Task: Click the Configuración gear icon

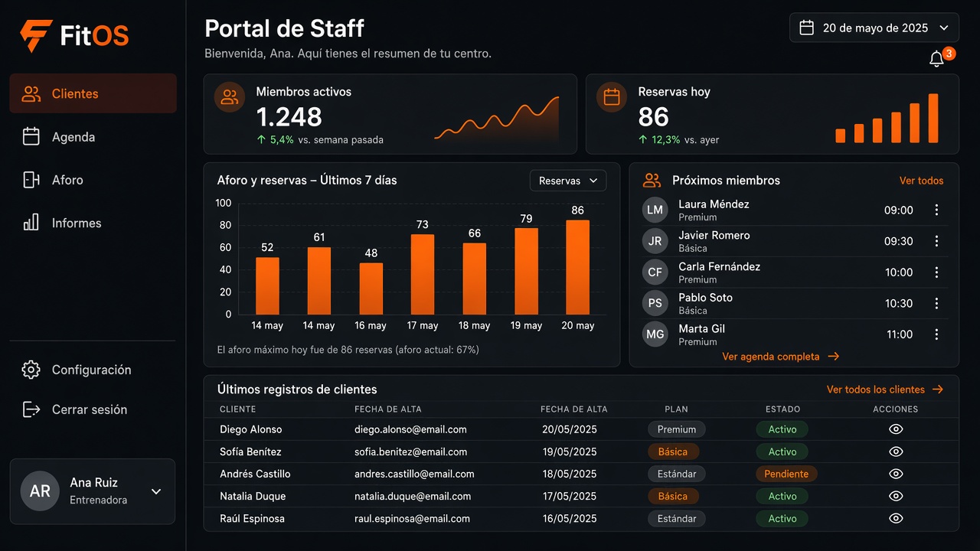Action: click(x=31, y=370)
